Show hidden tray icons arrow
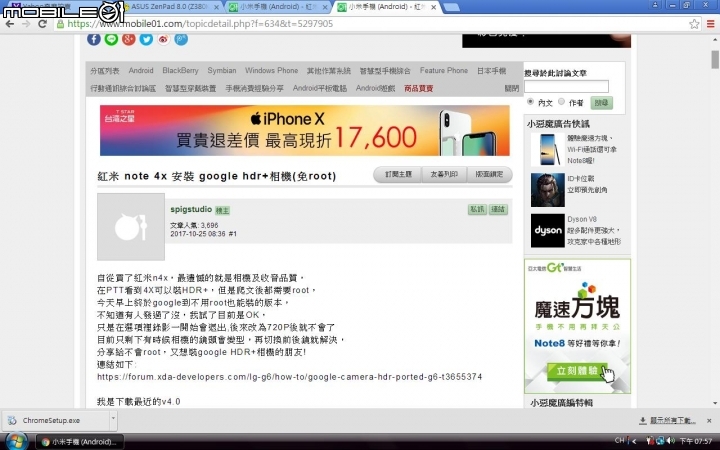The image size is (720, 450). pos(634,441)
